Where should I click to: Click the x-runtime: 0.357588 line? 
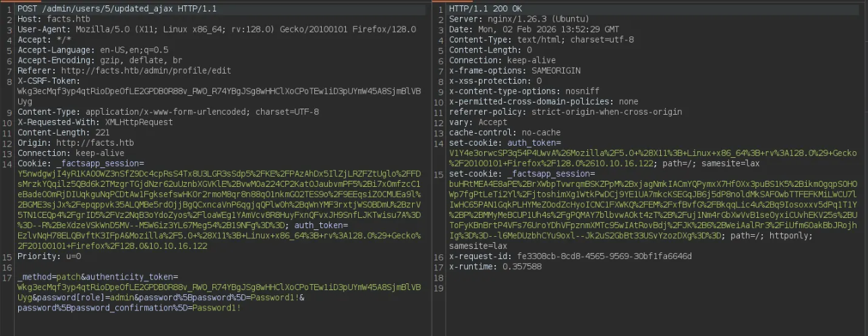[486, 267]
